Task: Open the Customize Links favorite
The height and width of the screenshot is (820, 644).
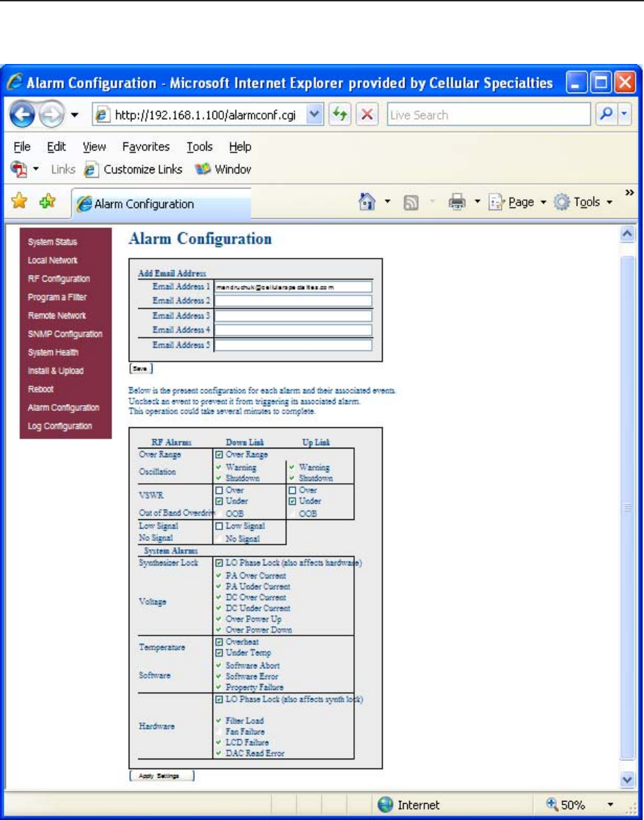Action: pyautogui.click(x=133, y=169)
